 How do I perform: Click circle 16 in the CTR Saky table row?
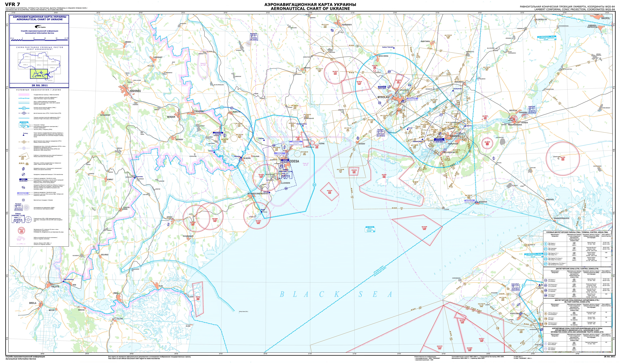coord(546,319)
